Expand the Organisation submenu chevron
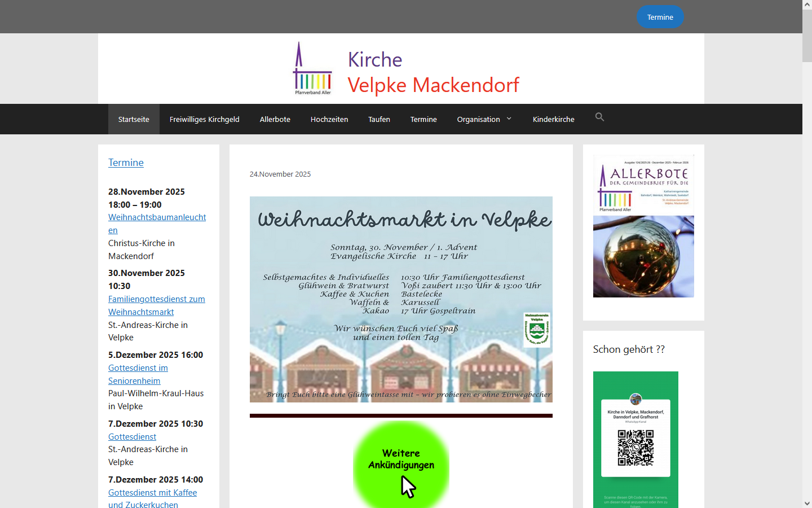Viewport: 812px width, 508px height. point(509,119)
